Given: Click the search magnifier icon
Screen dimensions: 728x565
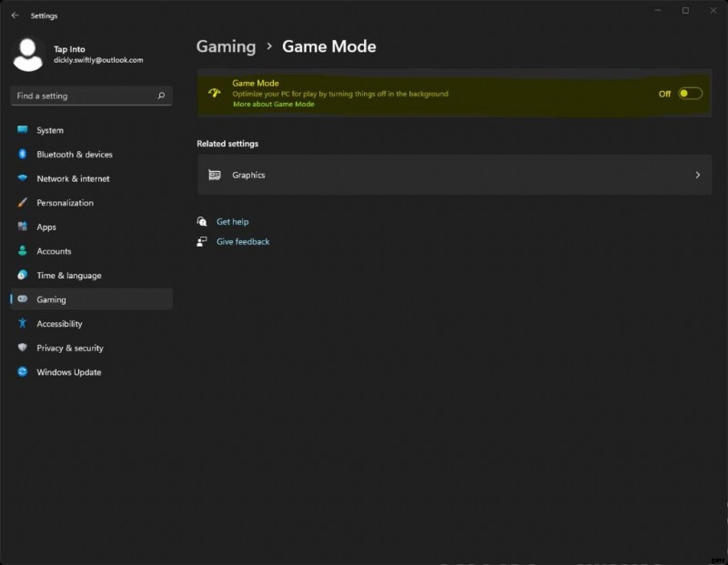Looking at the screenshot, I should pos(161,96).
